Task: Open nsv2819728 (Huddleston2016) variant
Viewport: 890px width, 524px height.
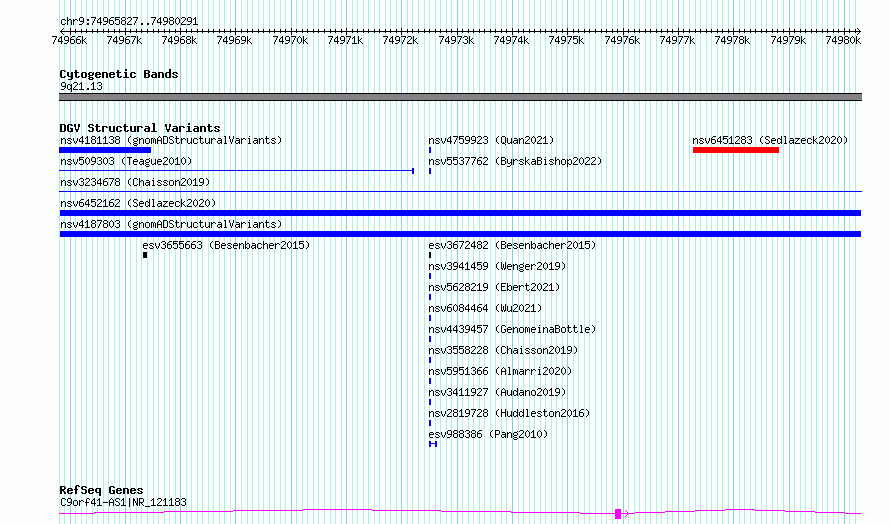Action: coord(509,413)
